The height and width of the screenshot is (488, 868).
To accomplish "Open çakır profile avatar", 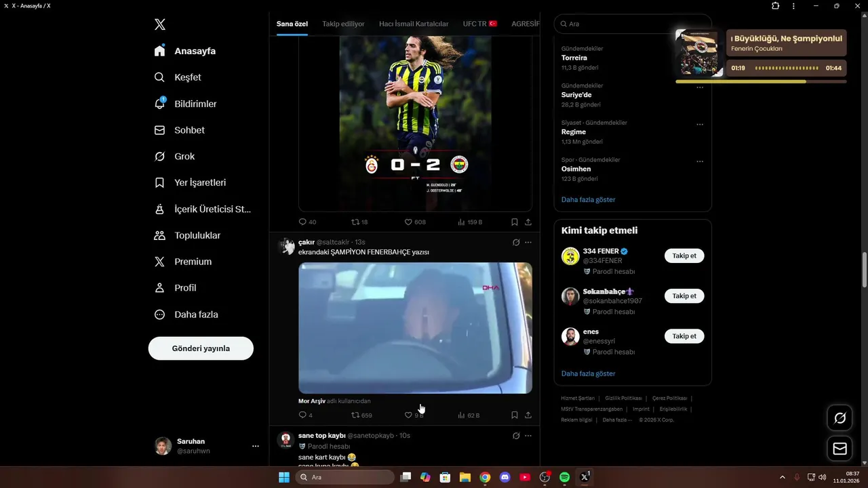I will [x=286, y=246].
